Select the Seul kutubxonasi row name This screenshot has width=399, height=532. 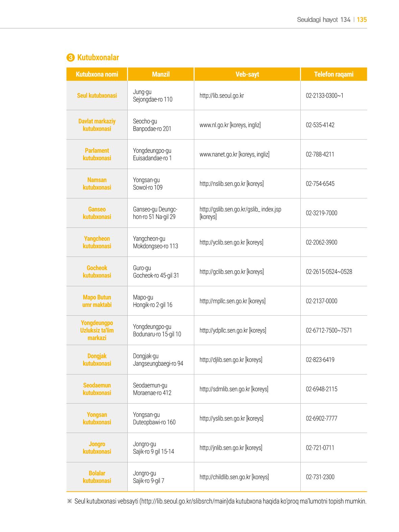(x=97, y=96)
